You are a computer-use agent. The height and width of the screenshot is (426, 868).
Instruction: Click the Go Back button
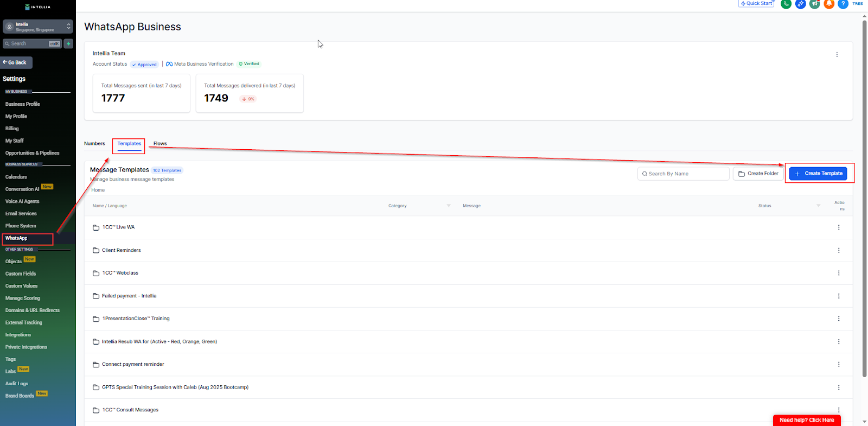tap(16, 62)
